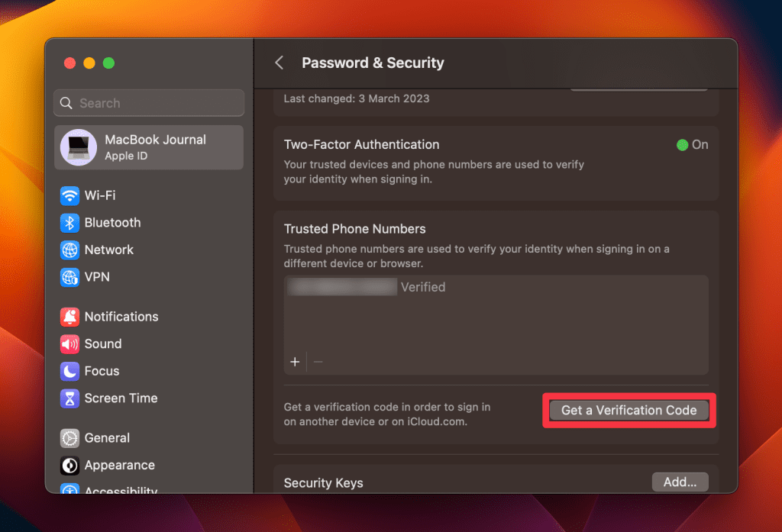The height and width of the screenshot is (532, 782).
Task: Click the Screen Time hourglass icon
Action: point(70,398)
